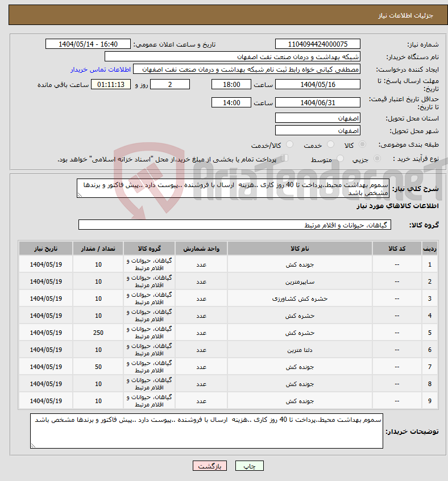Click the کد کالا column header

pos(397,248)
